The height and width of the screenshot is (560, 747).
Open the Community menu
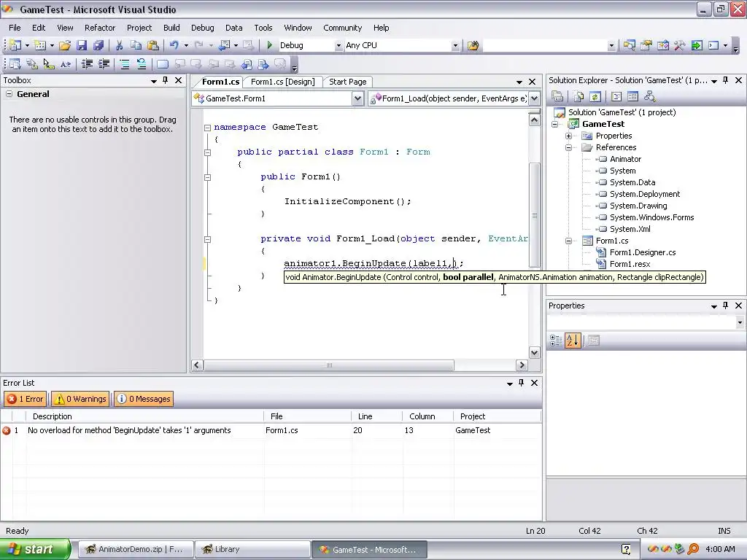(343, 28)
